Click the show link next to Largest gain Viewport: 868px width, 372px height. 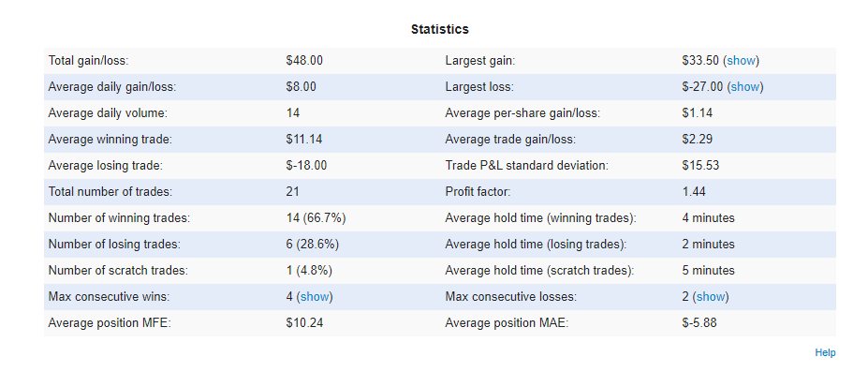742,61
